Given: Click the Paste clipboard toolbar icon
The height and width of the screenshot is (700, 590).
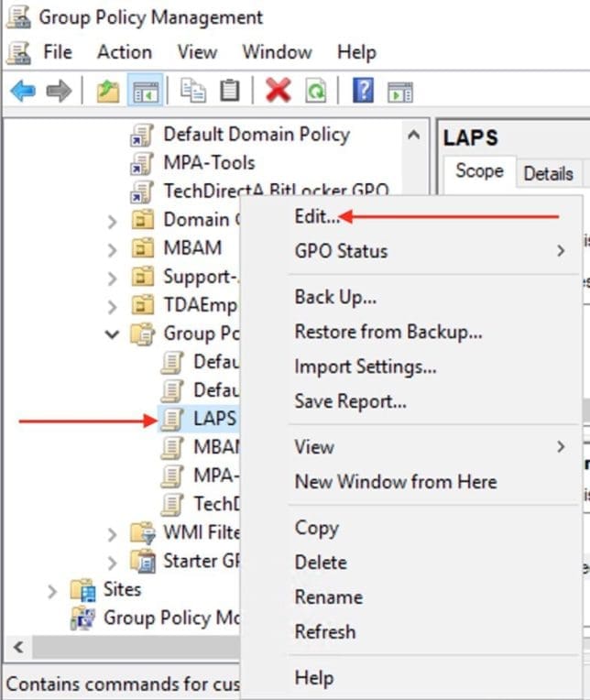Looking at the screenshot, I should click(x=229, y=91).
